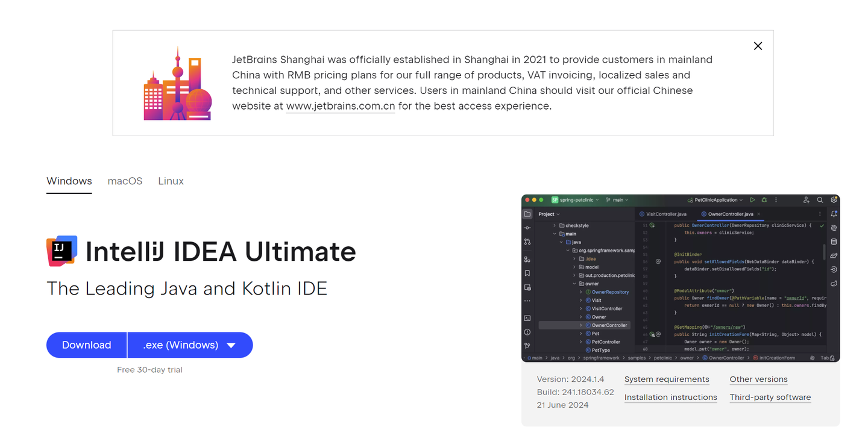Click the IDE settings gear icon
This screenshot has width=868, height=427.
pos(834,200)
